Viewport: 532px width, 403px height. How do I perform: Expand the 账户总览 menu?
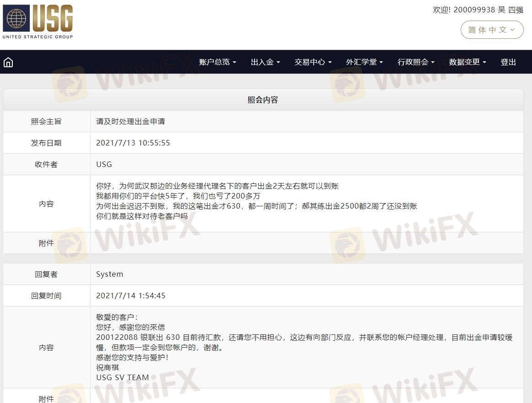pos(218,62)
